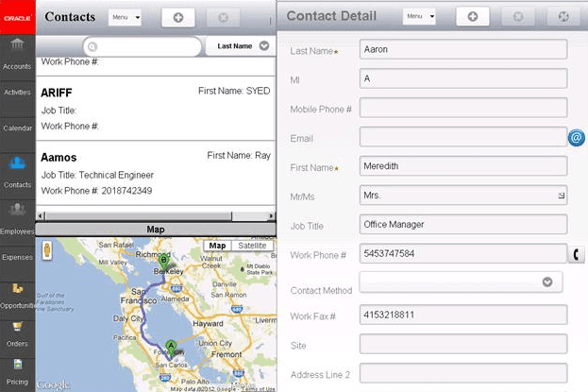Select the ARIFF contact entry
This screenshot has width=588, height=392.
156,109
